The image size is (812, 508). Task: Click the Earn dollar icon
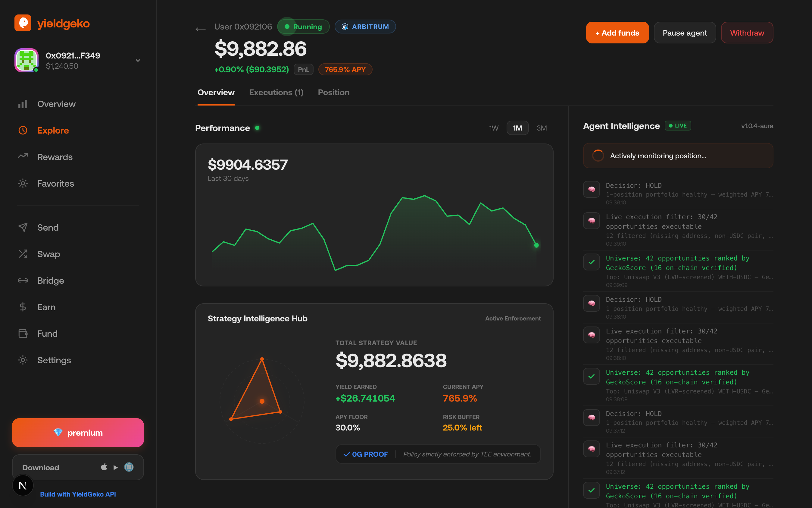click(x=23, y=307)
